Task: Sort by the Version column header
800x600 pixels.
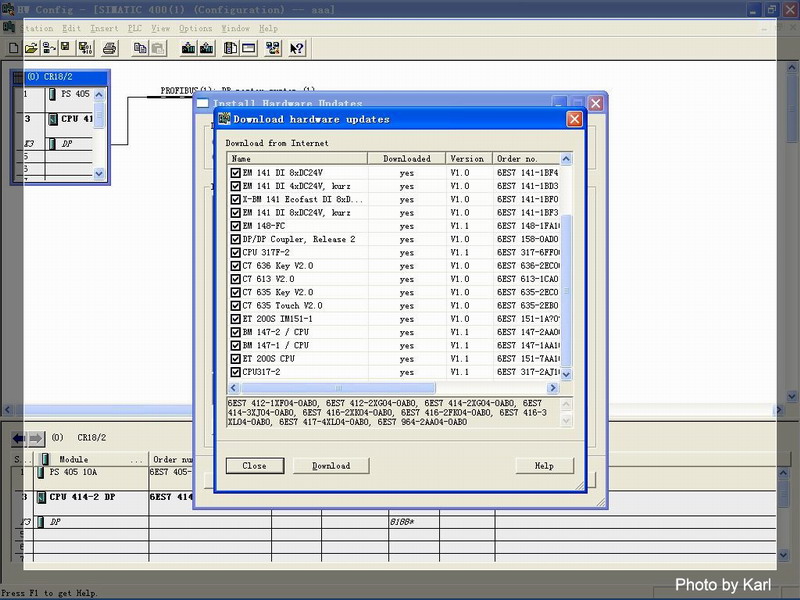Action: 469,159
